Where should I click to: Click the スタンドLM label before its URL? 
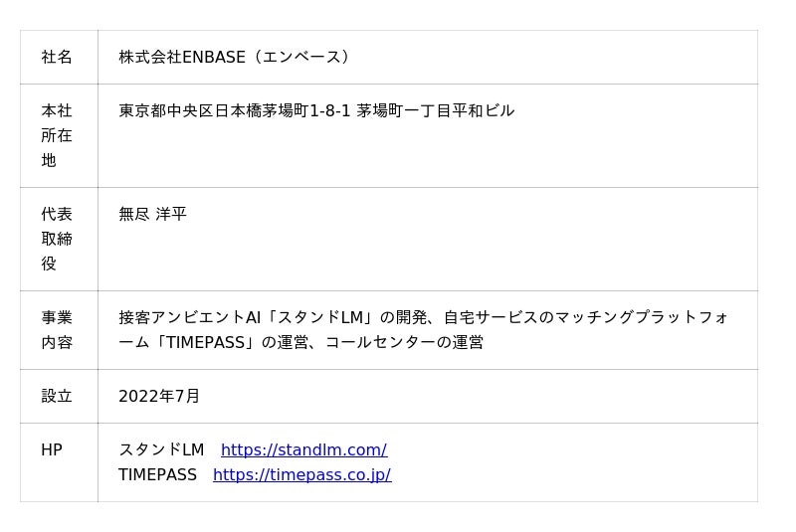pyautogui.click(x=161, y=449)
